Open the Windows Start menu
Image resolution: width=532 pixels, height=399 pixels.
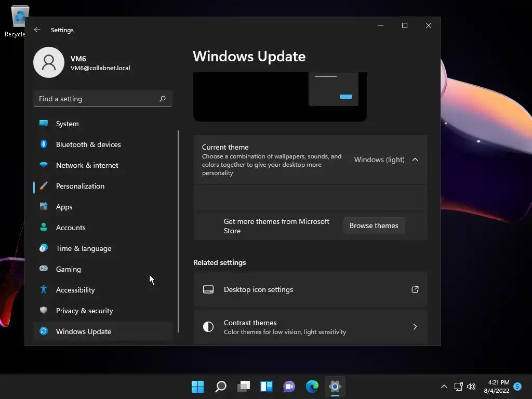(197, 387)
